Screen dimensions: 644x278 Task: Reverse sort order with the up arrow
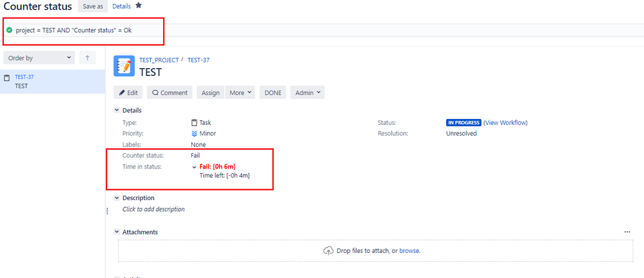[88, 58]
